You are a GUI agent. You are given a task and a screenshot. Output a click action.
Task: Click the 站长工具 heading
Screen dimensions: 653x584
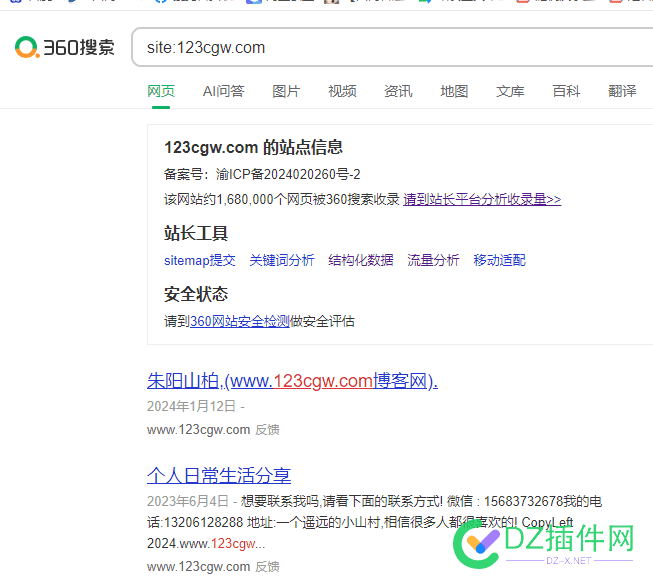point(196,233)
